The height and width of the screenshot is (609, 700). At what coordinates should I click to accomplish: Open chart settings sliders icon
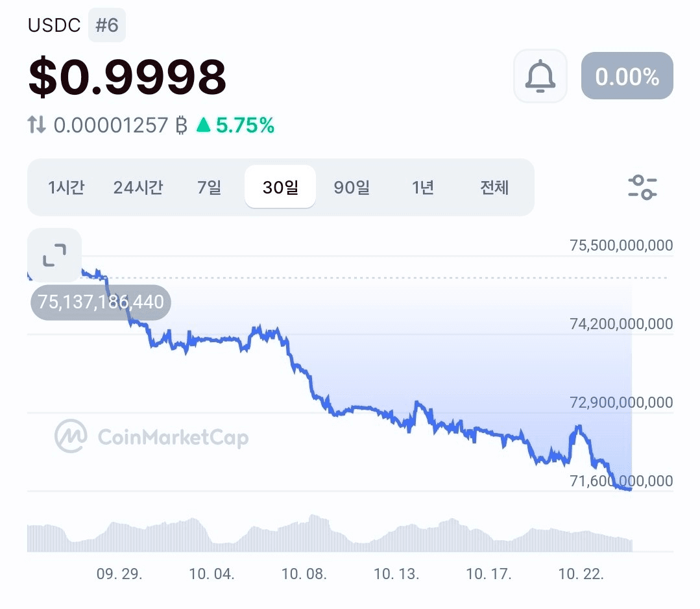[x=642, y=187]
